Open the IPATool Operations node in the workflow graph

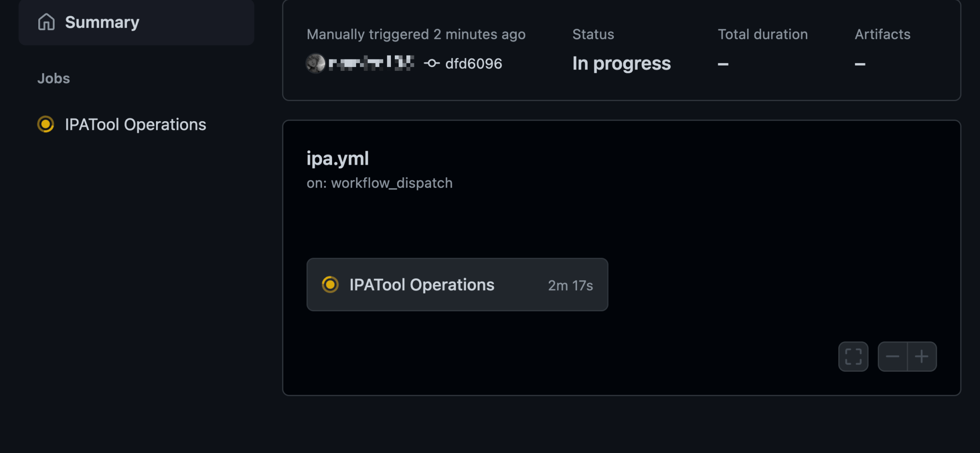[457, 284]
